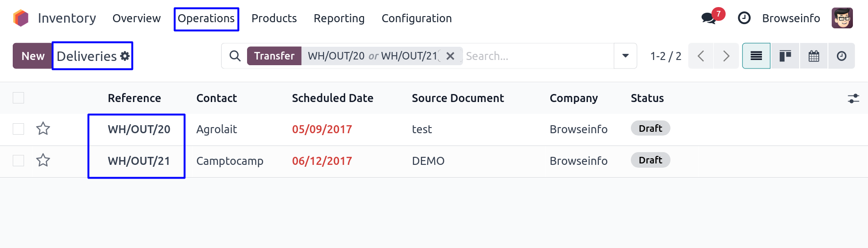868x248 pixels.
Task: Open the messages conversation icon
Action: [708, 18]
